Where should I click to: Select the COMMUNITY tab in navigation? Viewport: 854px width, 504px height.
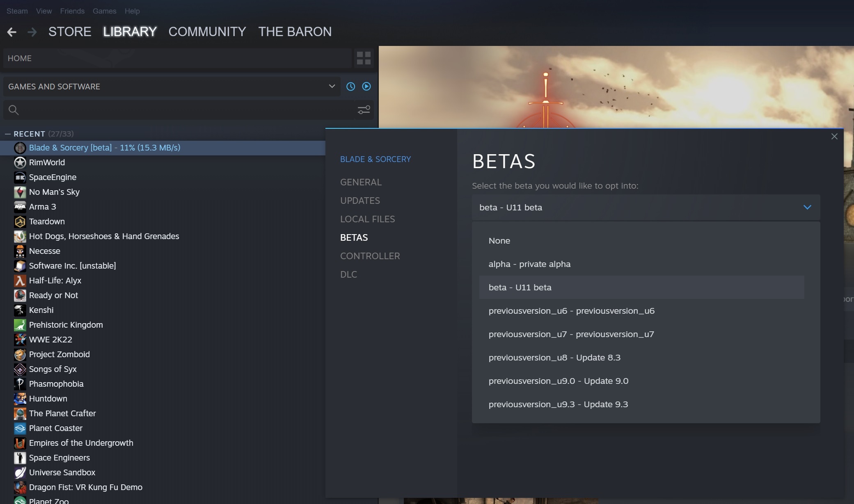[207, 31]
